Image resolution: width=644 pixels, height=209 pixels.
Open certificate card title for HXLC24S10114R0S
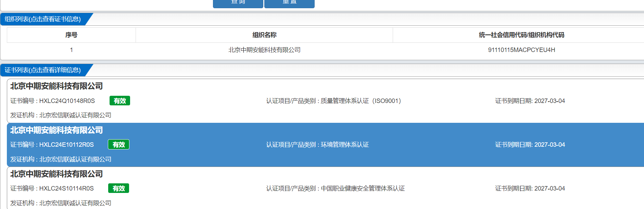point(56,174)
